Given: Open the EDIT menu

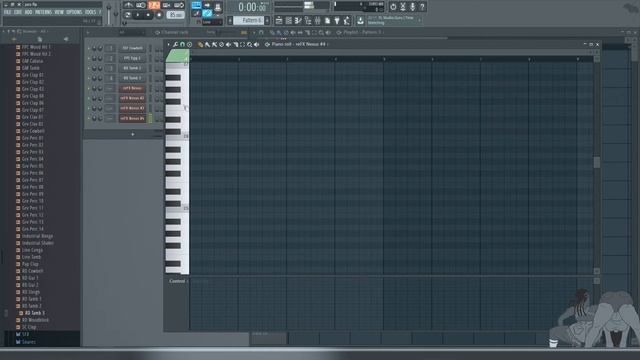Looking at the screenshot, I should coord(18,12).
